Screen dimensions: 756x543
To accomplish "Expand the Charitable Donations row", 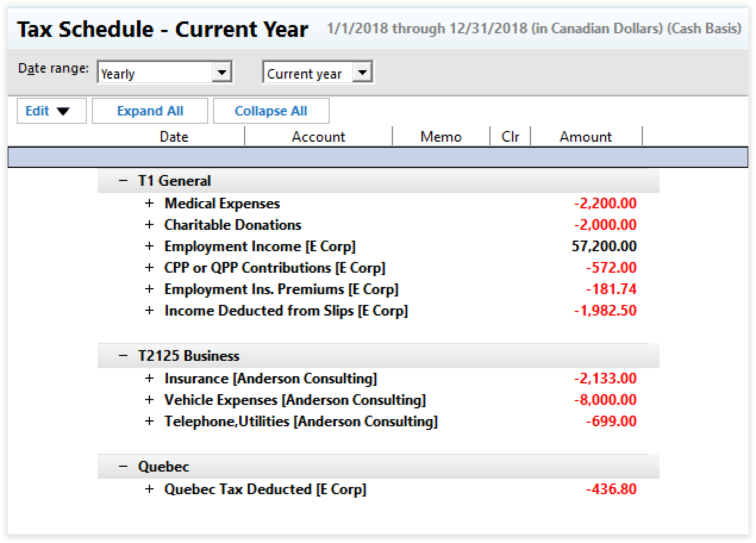I will coord(149,225).
